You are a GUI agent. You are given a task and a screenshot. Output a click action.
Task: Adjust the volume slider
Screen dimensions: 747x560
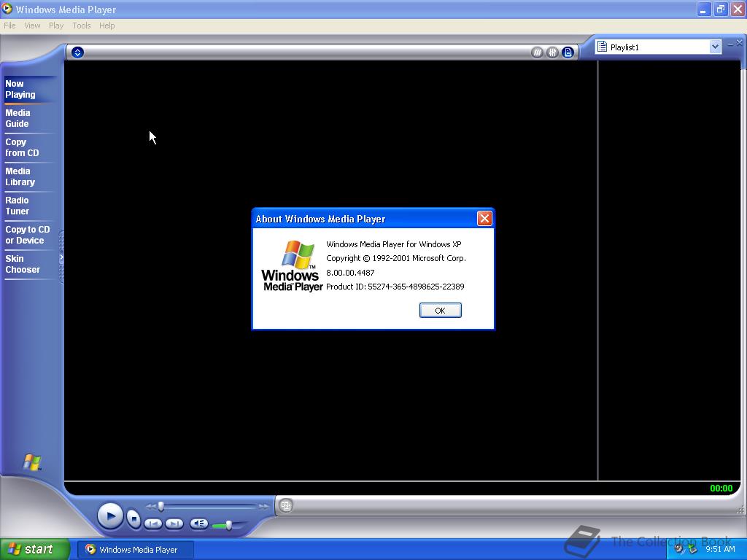tap(228, 525)
